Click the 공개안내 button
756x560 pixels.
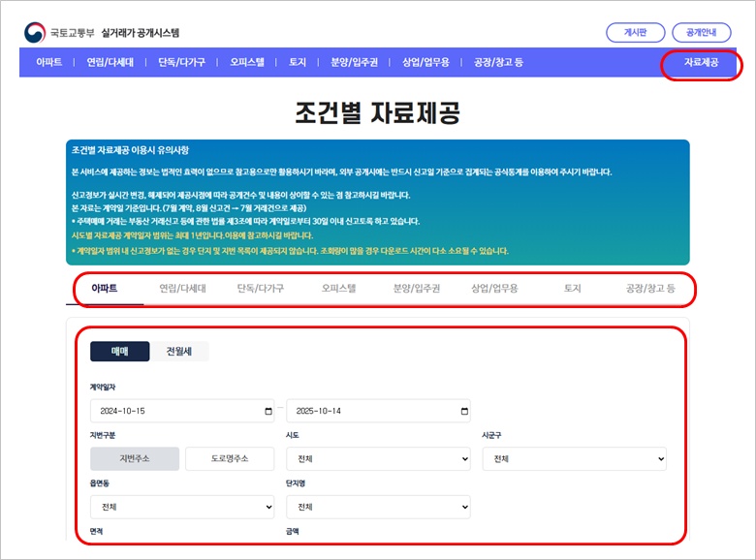(701, 32)
